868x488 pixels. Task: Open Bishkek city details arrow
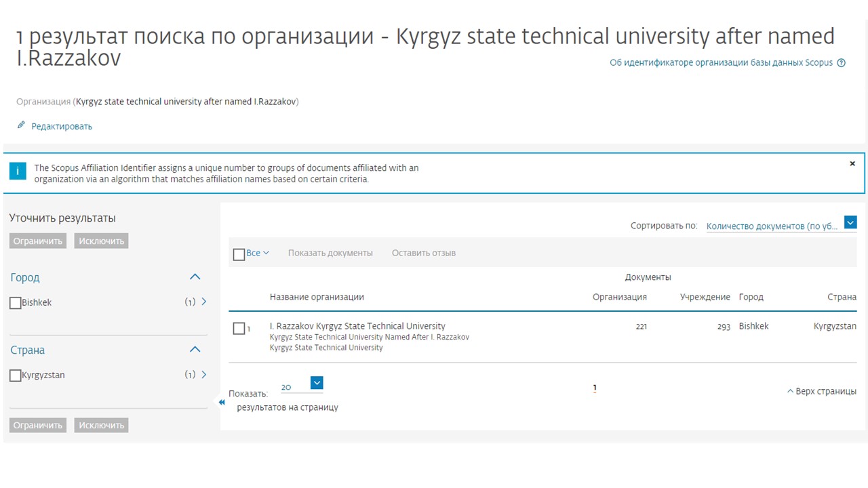click(204, 302)
